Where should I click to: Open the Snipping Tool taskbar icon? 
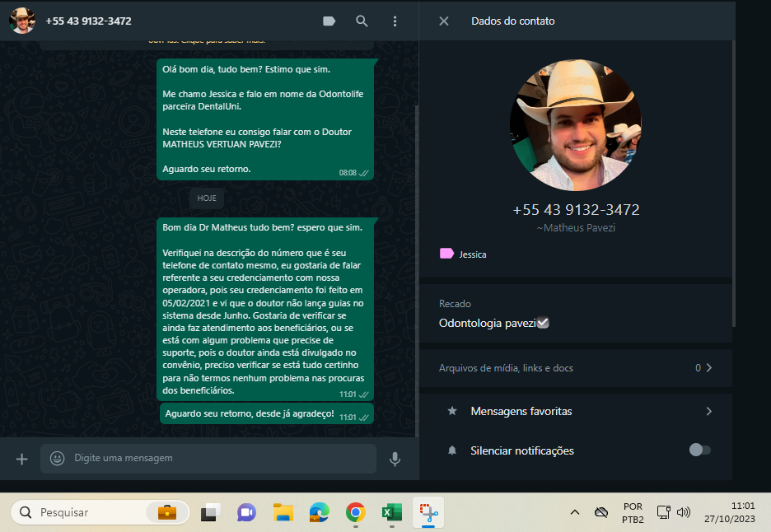point(427,512)
